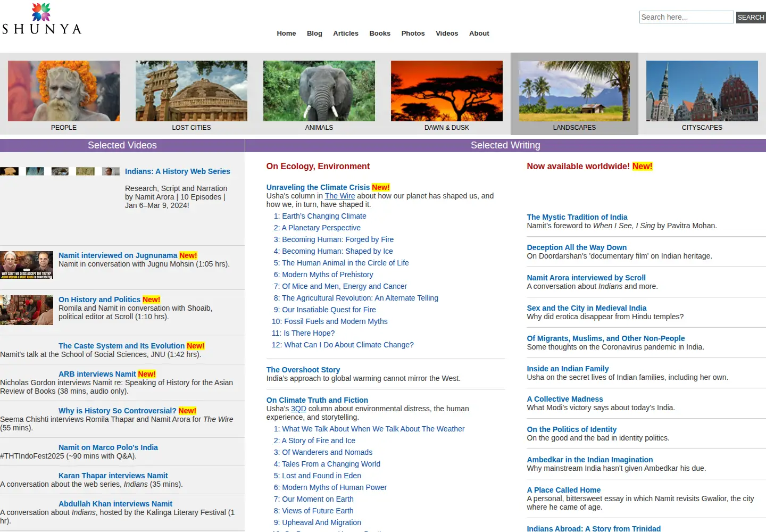The height and width of the screenshot is (532, 766).
Task: Open Karan Thapar interviews Namit link
Action: [113, 476]
